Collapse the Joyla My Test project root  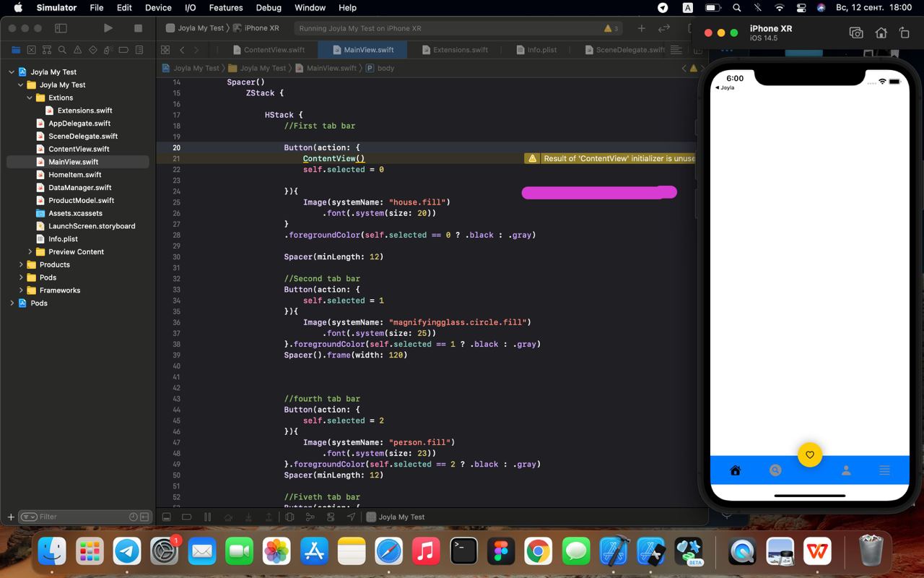12,72
